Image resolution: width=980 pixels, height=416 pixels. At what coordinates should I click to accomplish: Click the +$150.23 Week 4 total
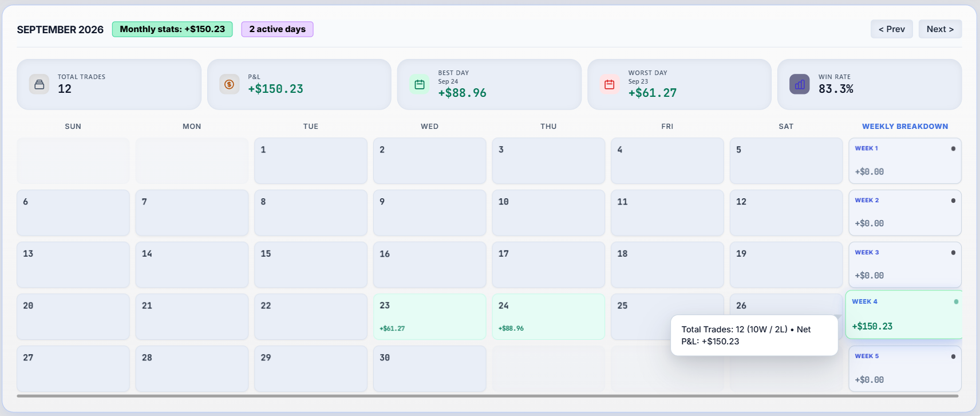(872, 326)
